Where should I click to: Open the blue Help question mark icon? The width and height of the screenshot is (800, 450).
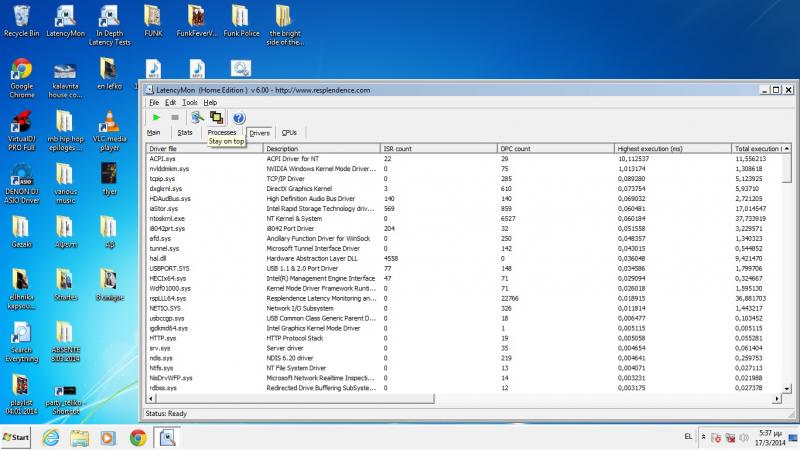[x=239, y=117]
